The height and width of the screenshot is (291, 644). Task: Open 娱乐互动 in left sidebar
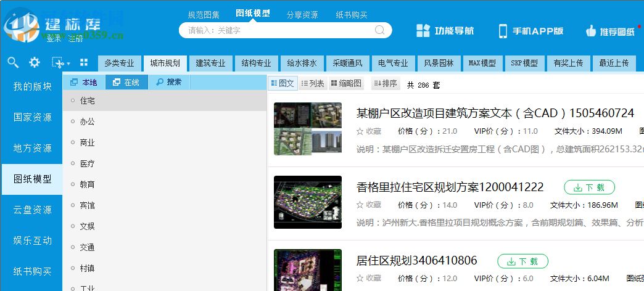[32, 240]
